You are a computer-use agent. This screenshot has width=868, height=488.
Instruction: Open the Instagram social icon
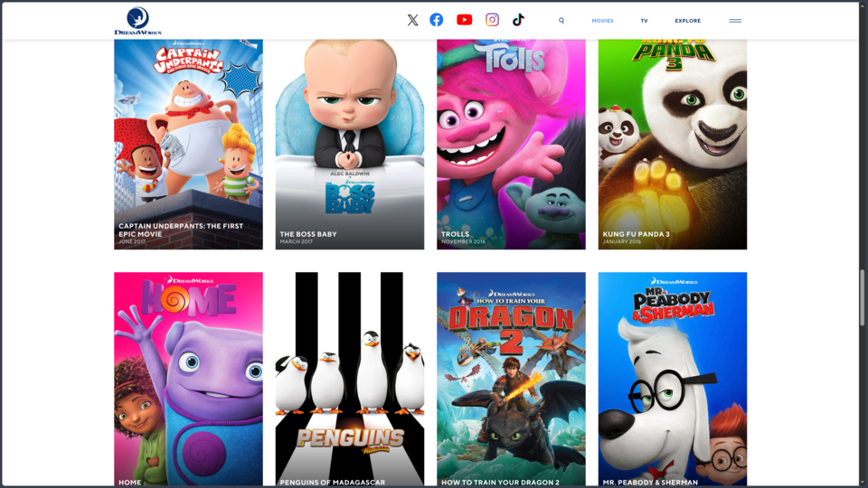point(492,20)
